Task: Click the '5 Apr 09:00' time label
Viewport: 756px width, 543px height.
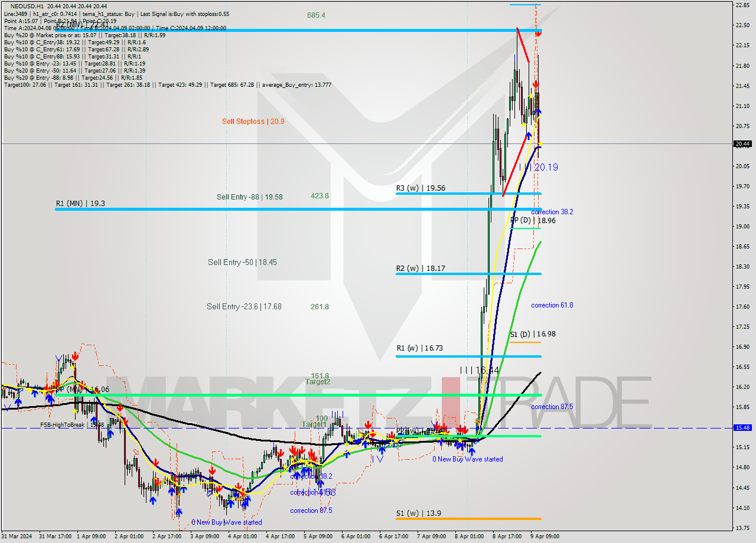Action: (x=318, y=537)
